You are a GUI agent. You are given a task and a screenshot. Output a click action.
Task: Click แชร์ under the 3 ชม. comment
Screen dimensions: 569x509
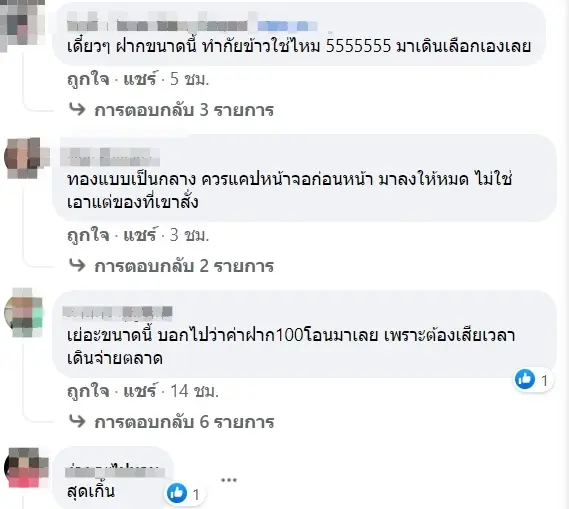click(140, 235)
